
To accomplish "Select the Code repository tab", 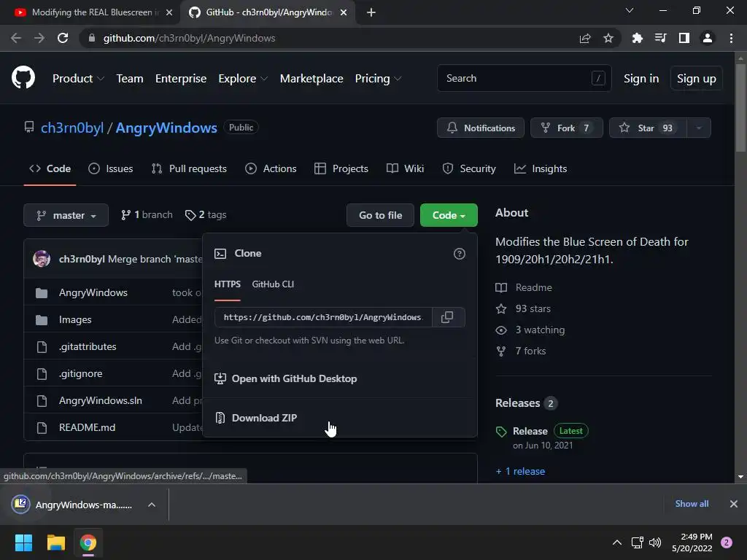I will pos(50,168).
